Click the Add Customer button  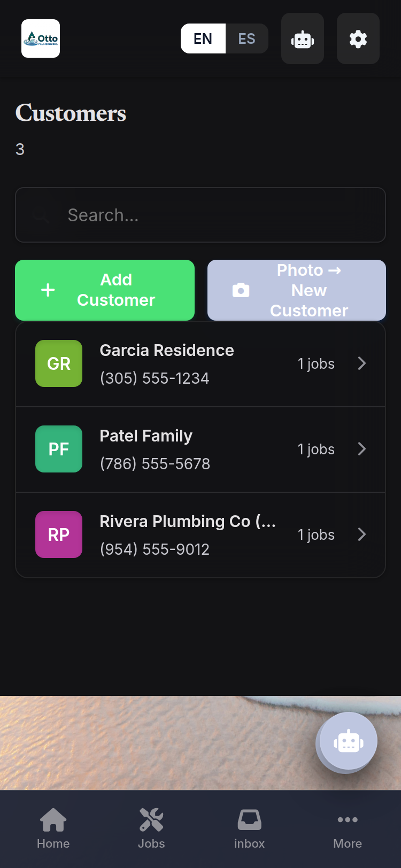pos(105,290)
